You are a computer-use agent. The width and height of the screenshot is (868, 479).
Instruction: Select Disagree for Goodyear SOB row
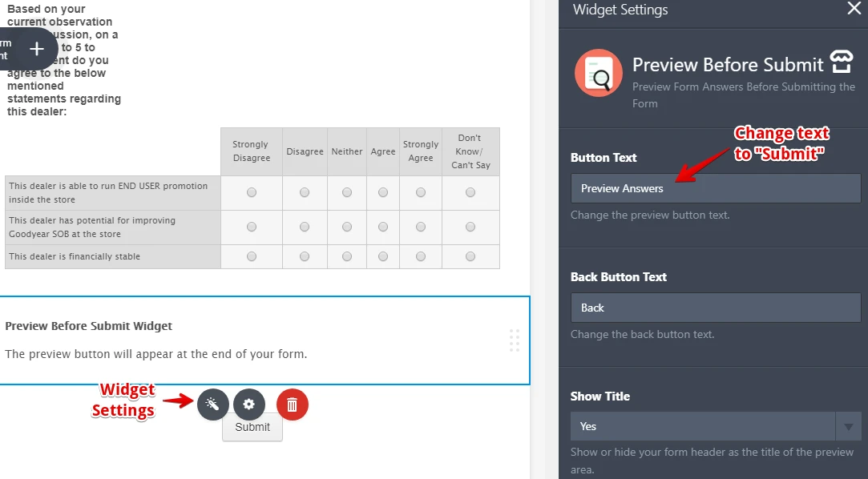[305, 227]
